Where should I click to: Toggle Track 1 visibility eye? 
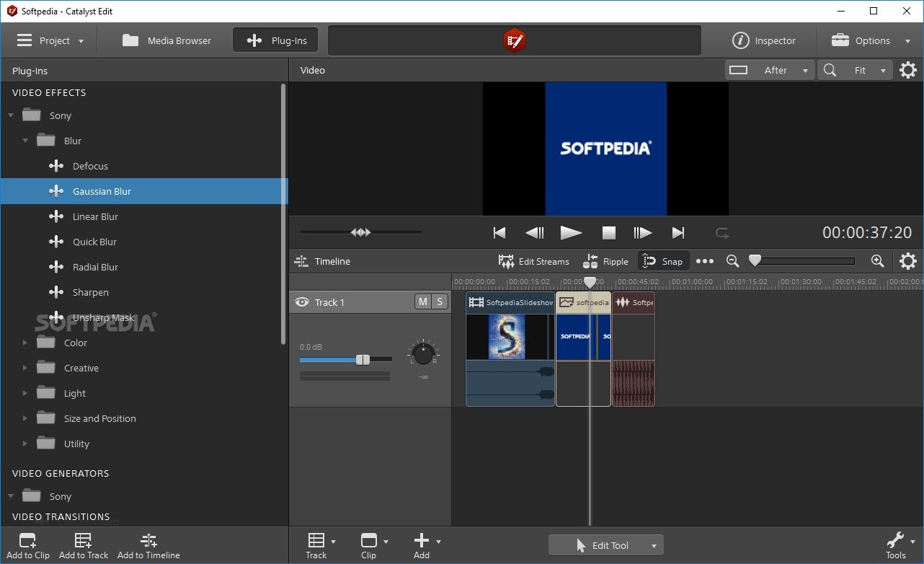pyautogui.click(x=302, y=302)
